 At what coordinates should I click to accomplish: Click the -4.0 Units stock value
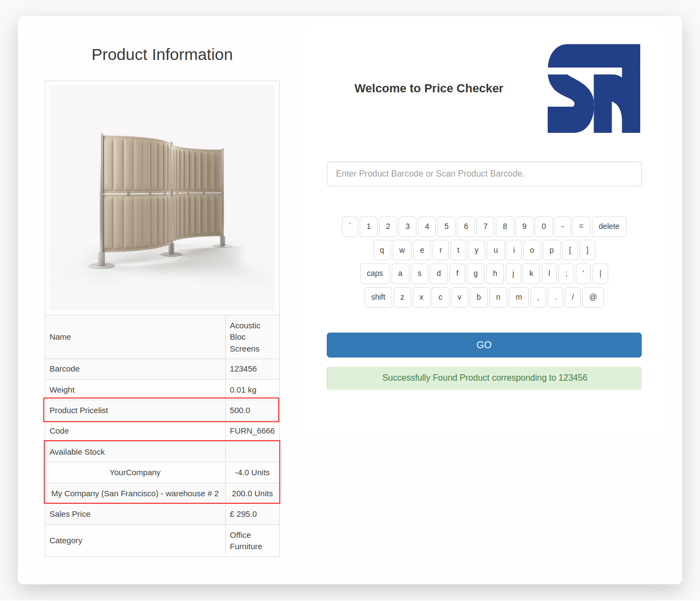(x=252, y=472)
